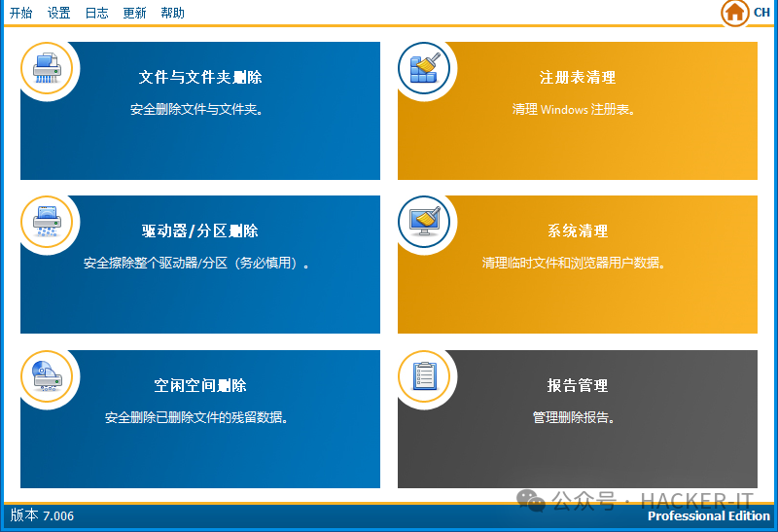Click the CH language switcher
778x532 pixels.
click(761, 13)
